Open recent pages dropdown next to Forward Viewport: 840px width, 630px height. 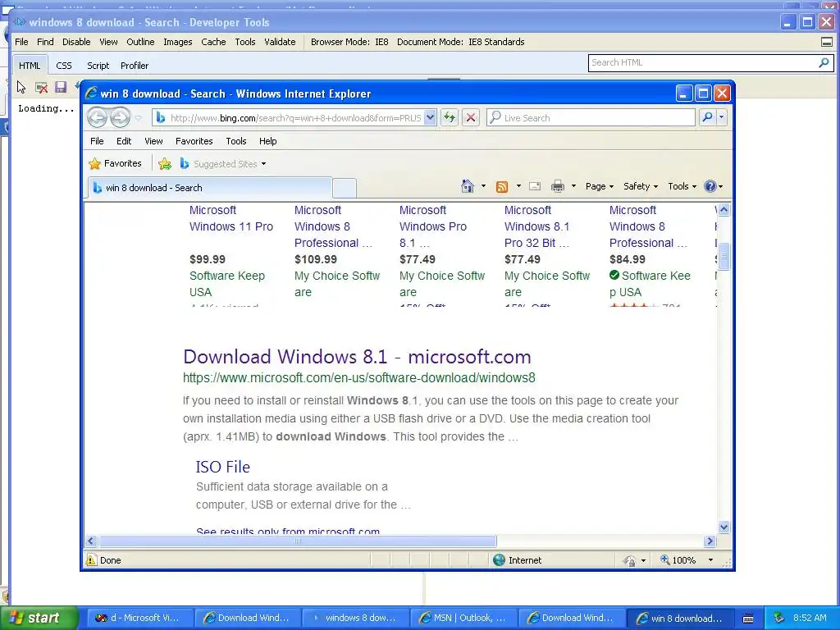[138, 118]
